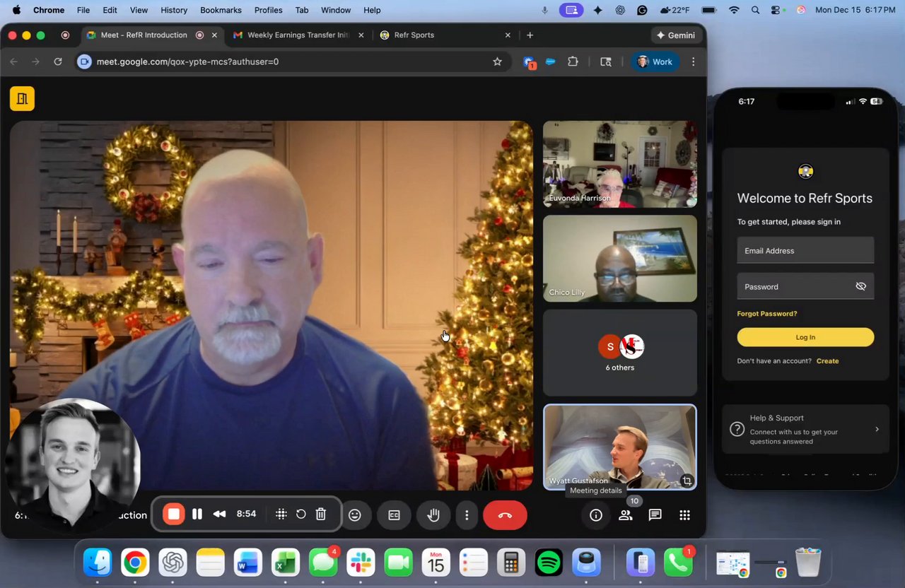Open Slack from the dock
This screenshot has width=905, height=588.
click(x=361, y=563)
